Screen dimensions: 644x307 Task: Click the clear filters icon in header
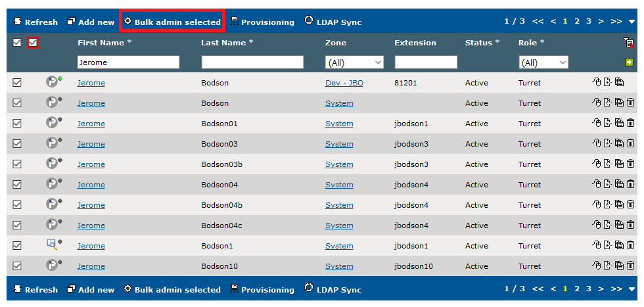[628, 43]
